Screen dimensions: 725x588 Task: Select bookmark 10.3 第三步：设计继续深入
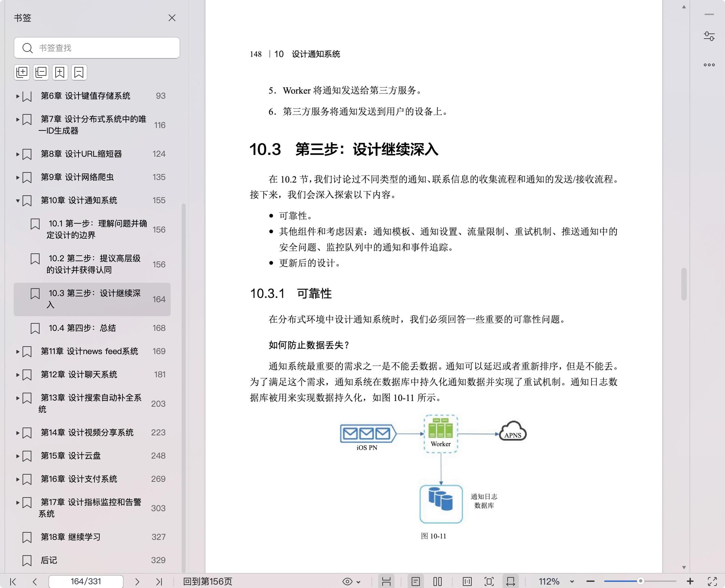click(x=92, y=299)
